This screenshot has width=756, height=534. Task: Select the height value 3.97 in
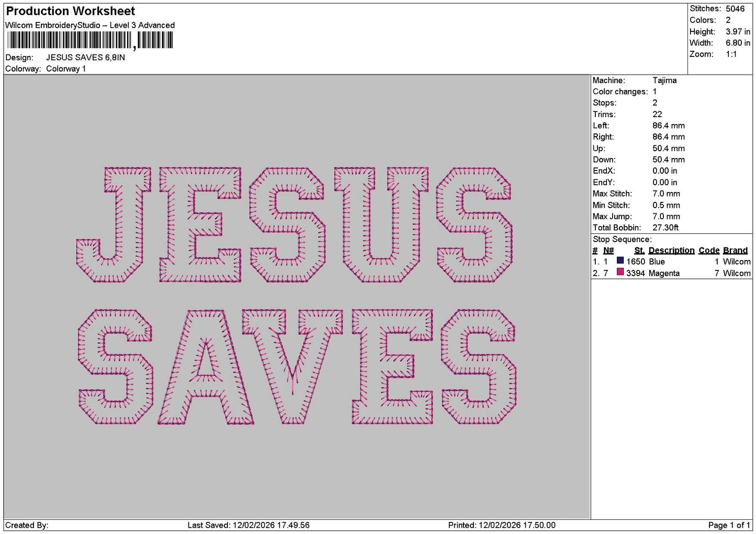(x=738, y=31)
